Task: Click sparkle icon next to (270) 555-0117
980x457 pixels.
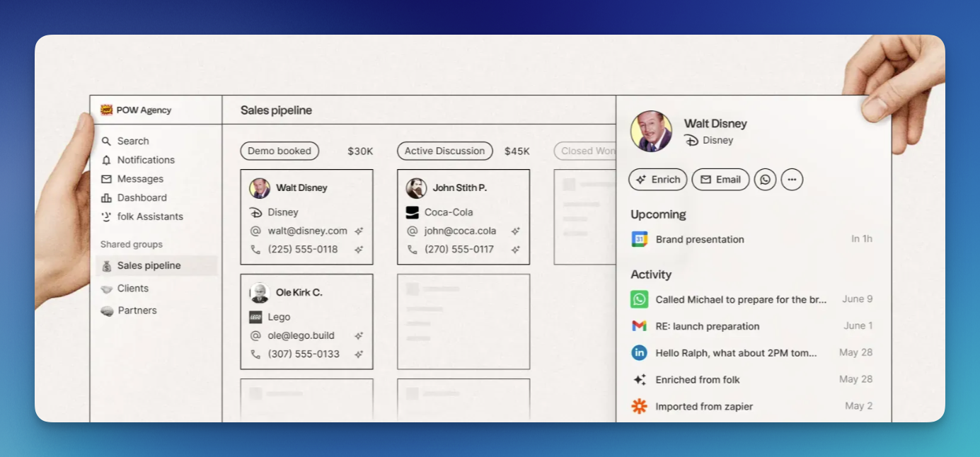Action: point(516,250)
